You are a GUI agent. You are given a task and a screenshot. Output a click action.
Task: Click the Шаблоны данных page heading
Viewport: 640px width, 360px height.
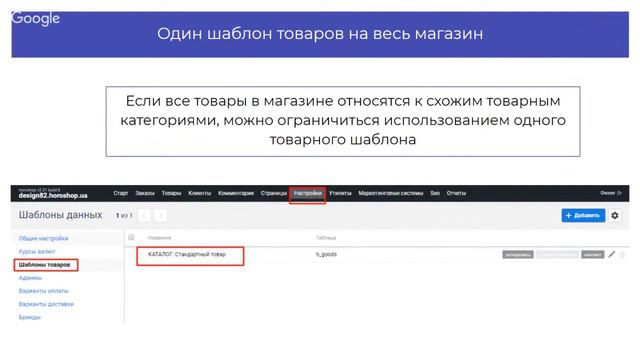point(60,215)
